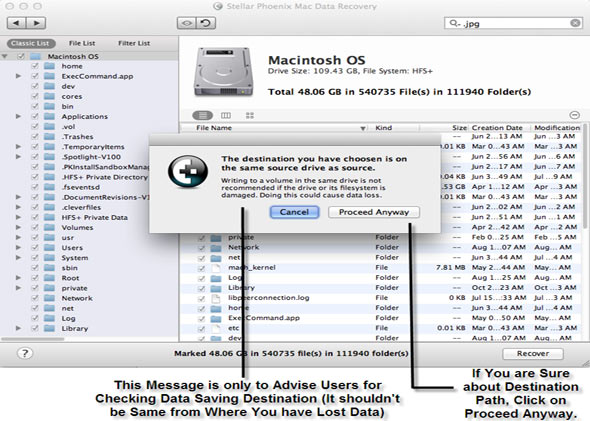
Task: Uncheck the Macintosh OS checkbox
Action: tap(21, 56)
